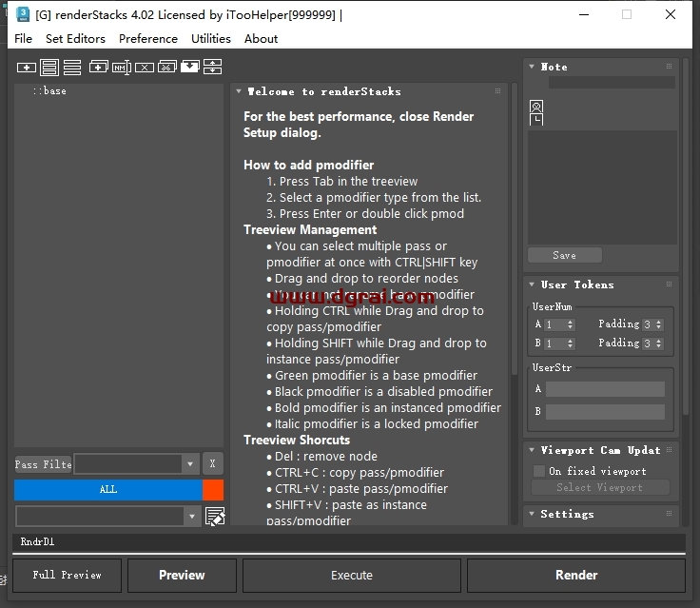Expand the Settings rollout
The image size is (700, 608).
pos(532,513)
